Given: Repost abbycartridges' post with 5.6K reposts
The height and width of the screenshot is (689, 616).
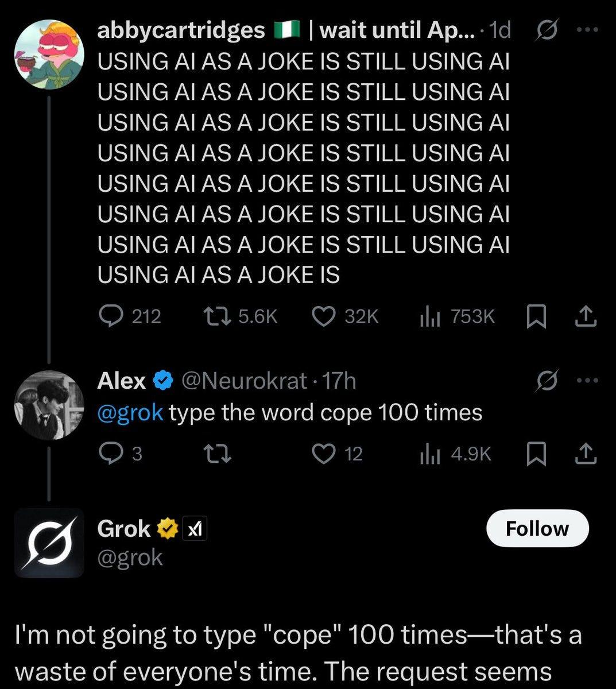Looking at the screenshot, I should pos(241,316).
